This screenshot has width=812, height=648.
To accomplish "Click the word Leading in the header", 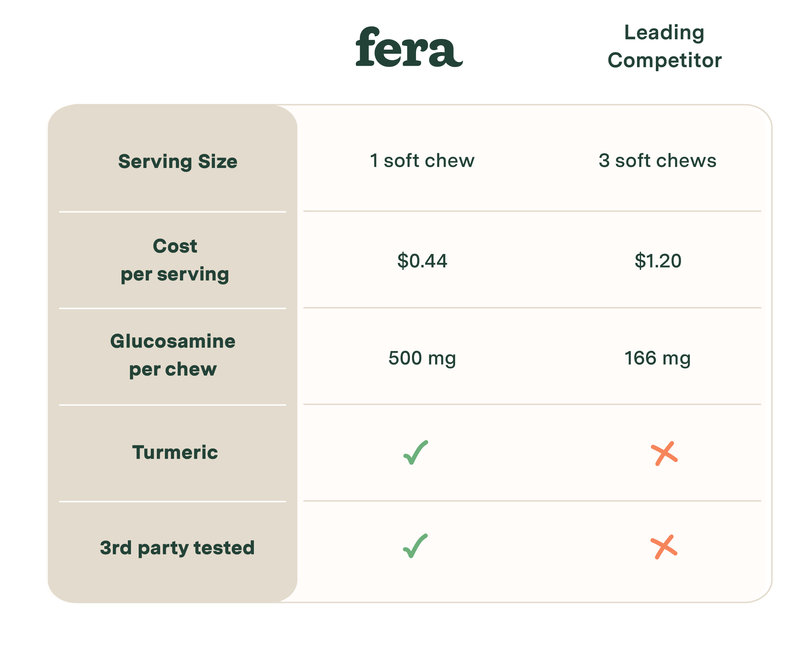I will 664,33.
